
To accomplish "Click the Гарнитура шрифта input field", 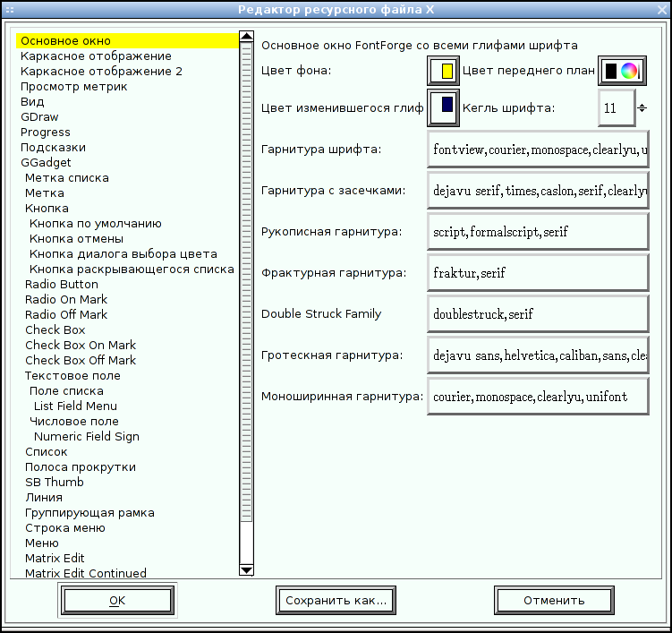I will point(538,150).
